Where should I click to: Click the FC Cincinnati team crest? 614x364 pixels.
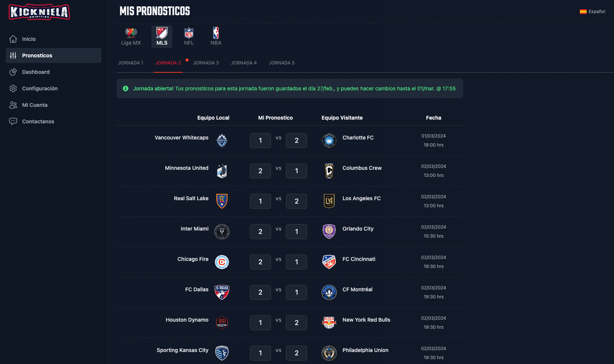(x=329, y=262)
